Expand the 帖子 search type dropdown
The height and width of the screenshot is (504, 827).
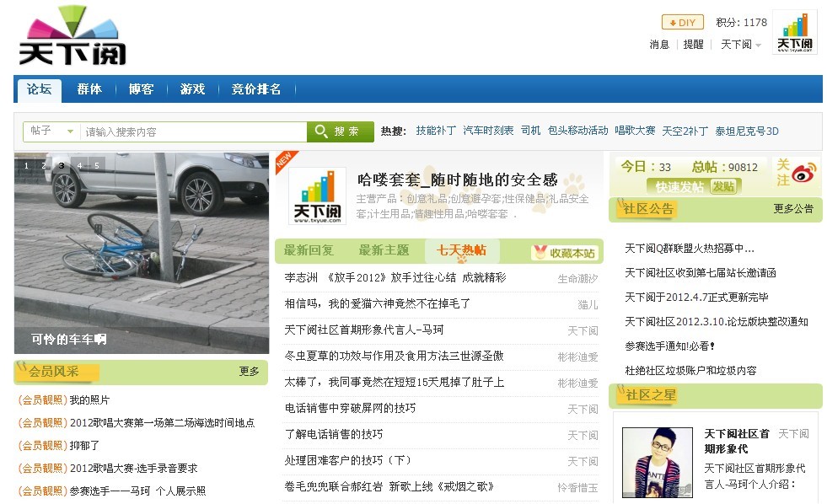[51, 131]
